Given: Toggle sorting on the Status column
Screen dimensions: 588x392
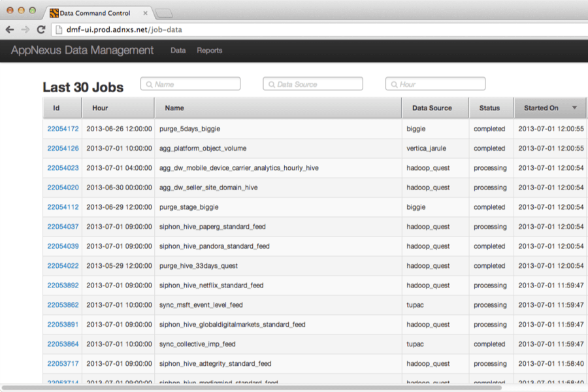Looking at the screenshot, I should 491,108.
